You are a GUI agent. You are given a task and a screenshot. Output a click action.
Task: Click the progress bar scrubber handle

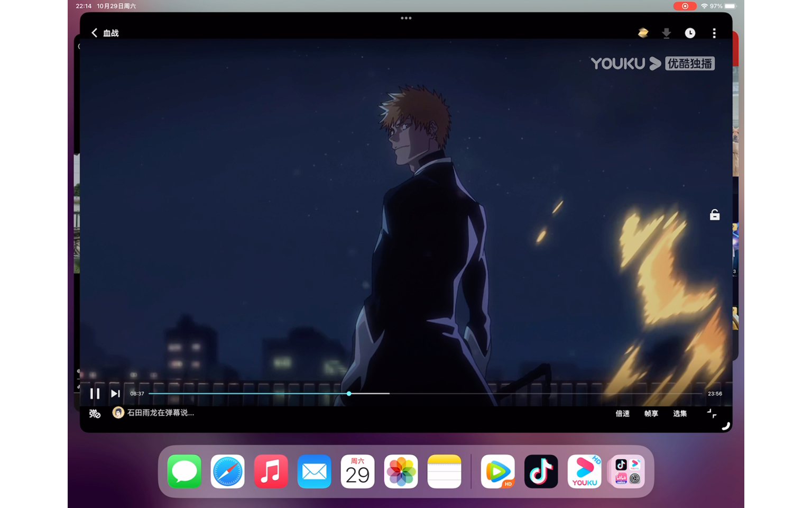(x=349, y=393)
